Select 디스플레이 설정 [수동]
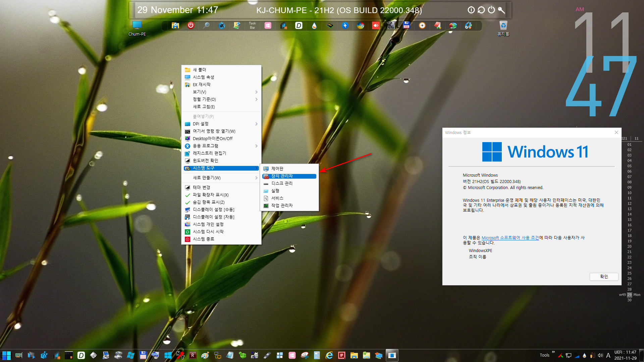The image size is (644, 362). pyautogui.click(x=221, y=209)
